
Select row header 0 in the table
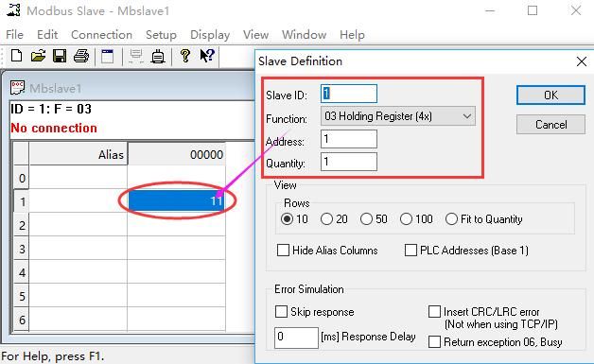[x=22, y=178]
